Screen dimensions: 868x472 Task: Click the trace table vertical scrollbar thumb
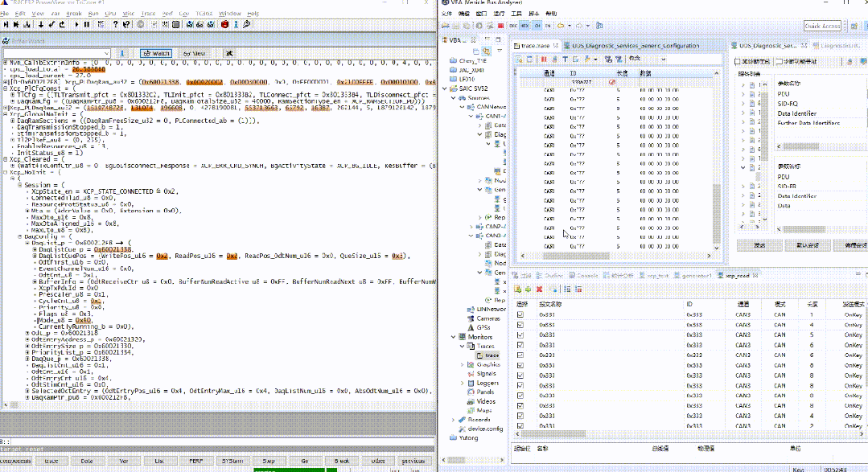[x=716, y=213]
